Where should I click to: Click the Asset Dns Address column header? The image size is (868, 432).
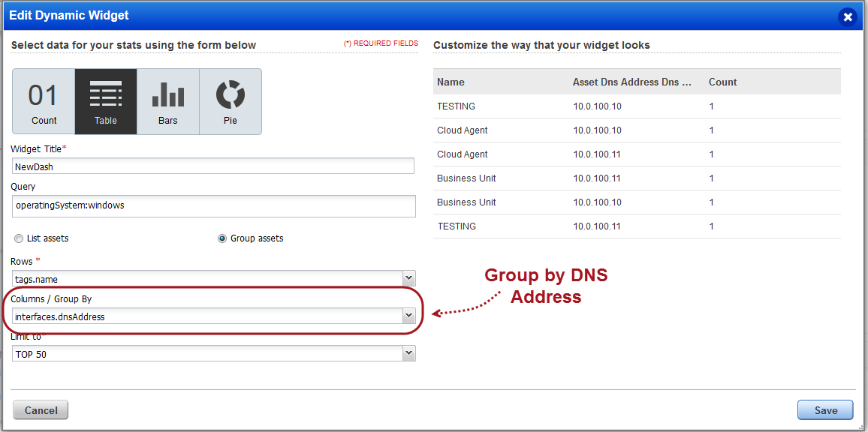[x=632, y=82]
